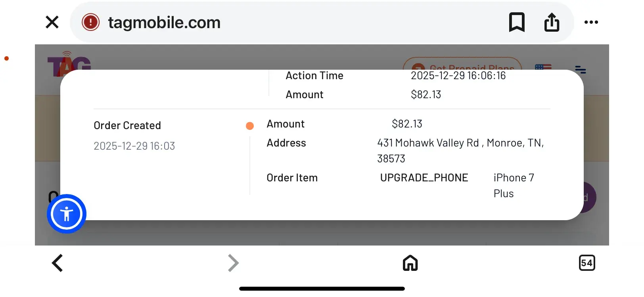Viewport: 644px width, 297px height.
Task: Tap the red security warning icon
Action: click(90, 22)
